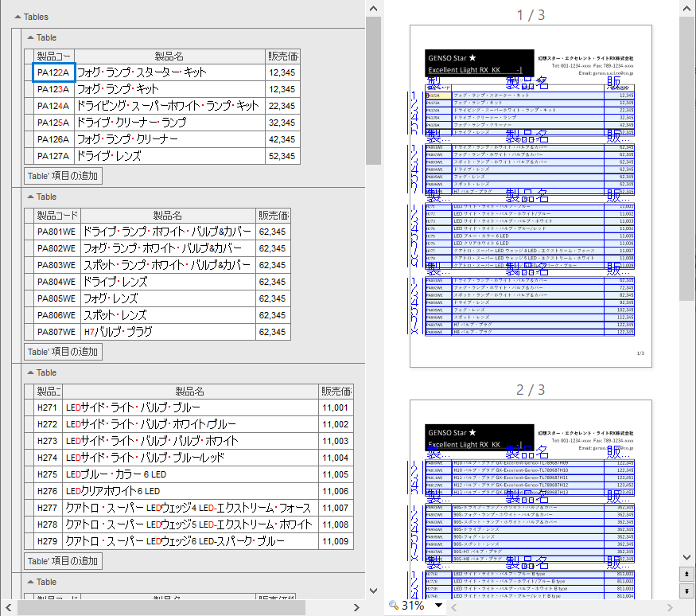Click LEDクリアホワイト6 LED name cell
Image resolution: width=696 pixels, height=616 pixels.
click(x=190, y=491)
